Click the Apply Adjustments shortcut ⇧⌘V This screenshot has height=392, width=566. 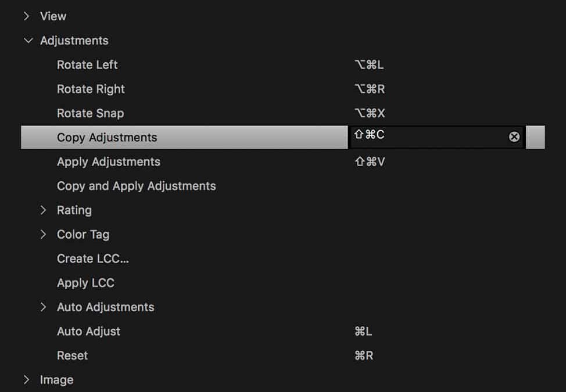pos(370,162)
